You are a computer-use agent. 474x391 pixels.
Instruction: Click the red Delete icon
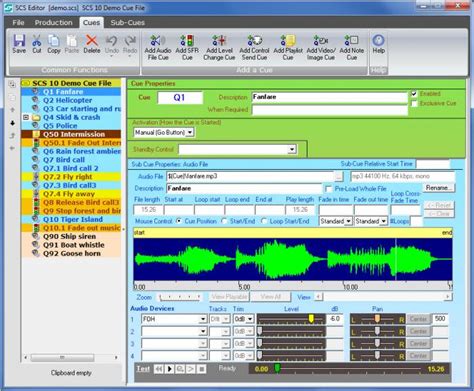[x=92, y=44]
